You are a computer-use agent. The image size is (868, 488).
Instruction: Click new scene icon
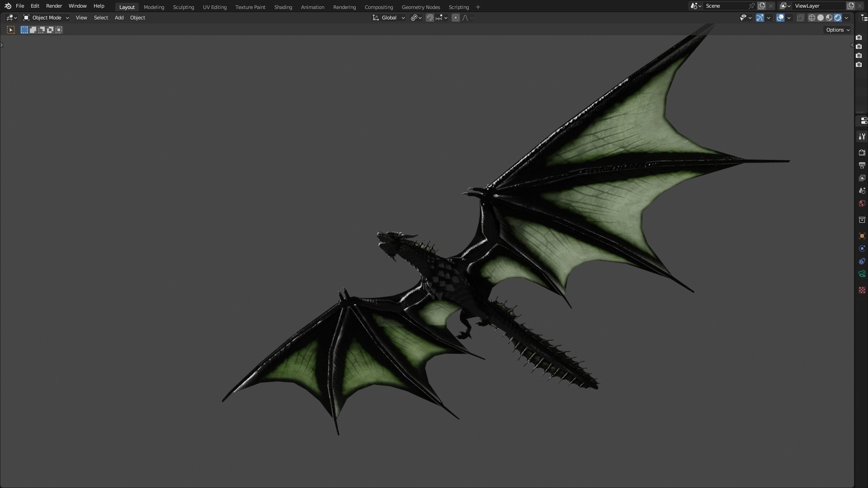pos(762,6)
